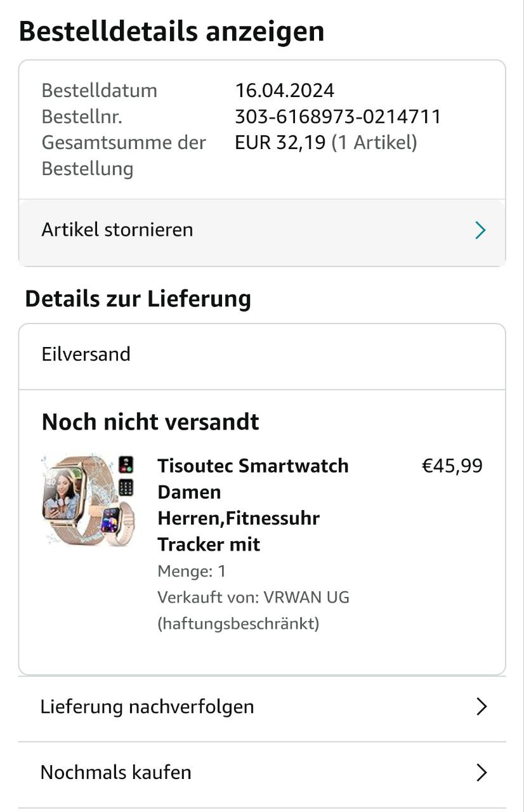The width and height of the screenshot is (524, 812).
Task: Click the Bestelldetails anzeigen page heading
Action: pos(171,31)
